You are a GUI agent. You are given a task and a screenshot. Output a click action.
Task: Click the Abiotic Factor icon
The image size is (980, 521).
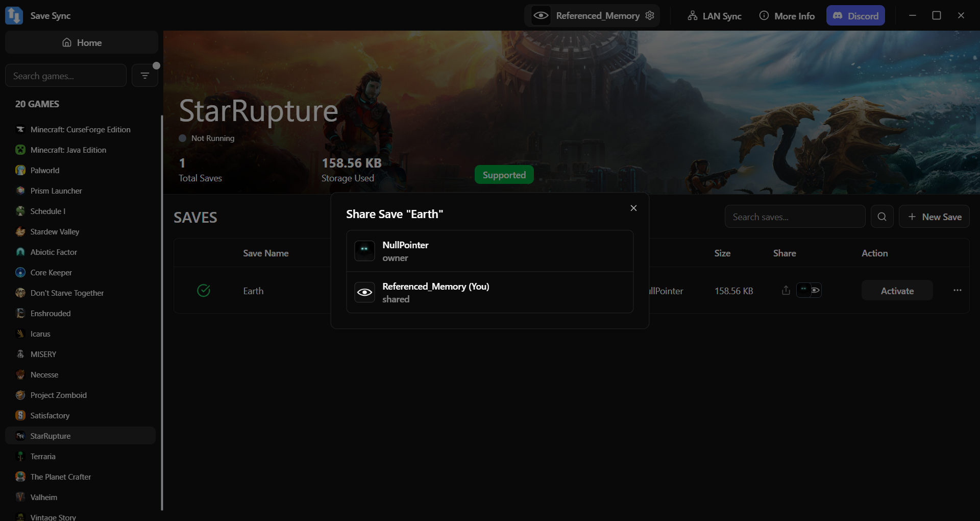[20, 252]
